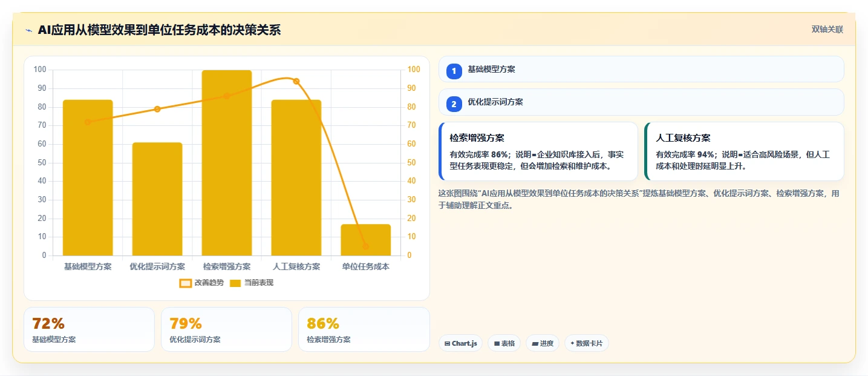Click the 双轴关联 label

(x=827, y=30)
